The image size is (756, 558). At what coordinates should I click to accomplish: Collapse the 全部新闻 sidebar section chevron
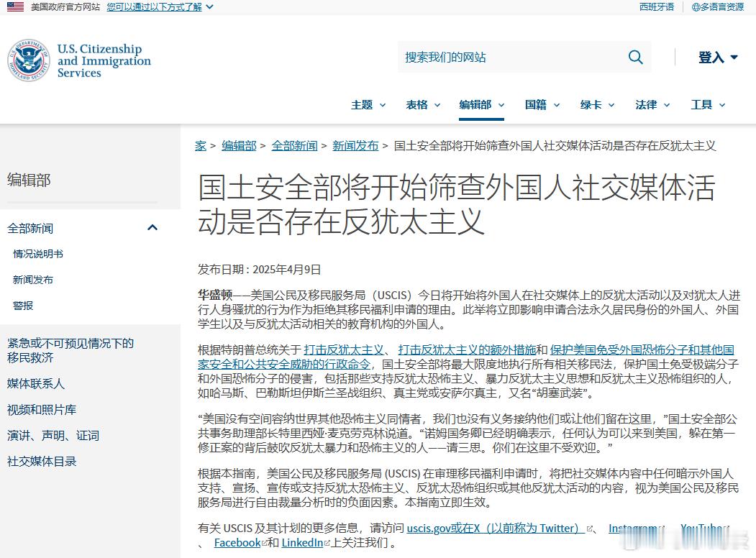(152, 227)
